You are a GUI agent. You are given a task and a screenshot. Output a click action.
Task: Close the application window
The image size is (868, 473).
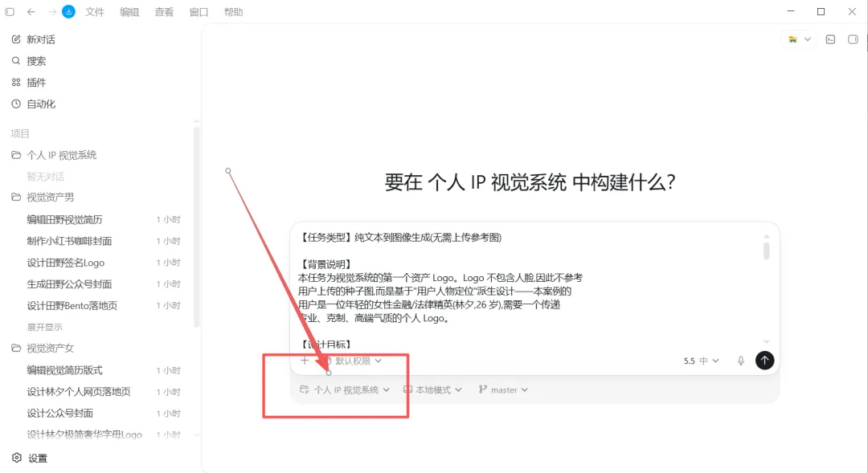[x=852, y=11]
